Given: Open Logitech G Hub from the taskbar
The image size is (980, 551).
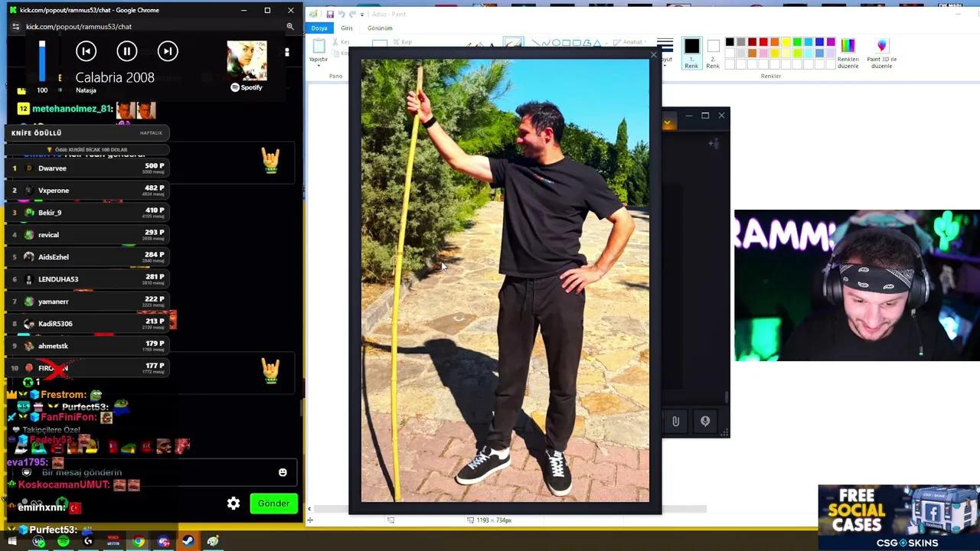Looking at the screenshot, I should [x=88, y=542].
